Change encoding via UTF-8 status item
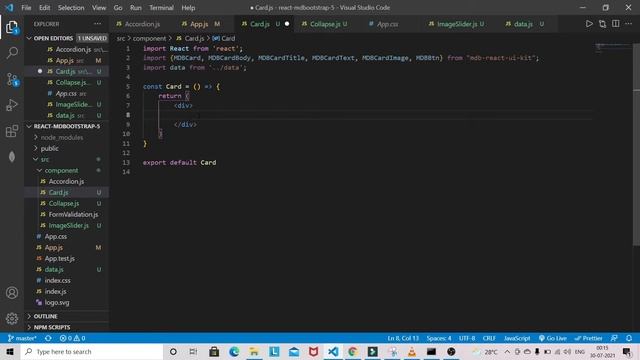Viewport: 640px width, 360px height. pyautogui.click(x=467, y=338)
